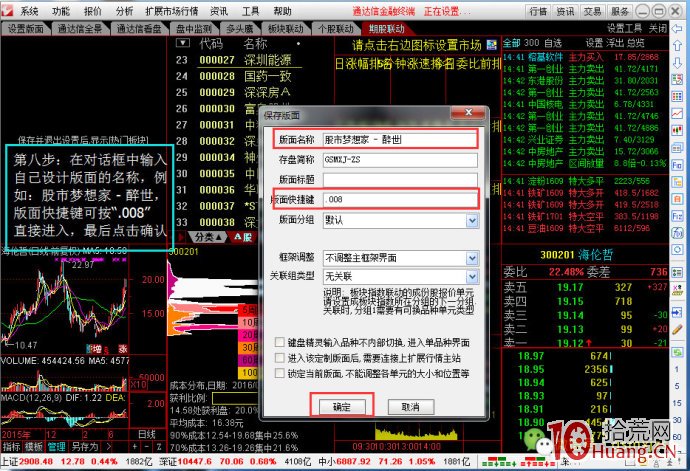The image size is (690, 471).
Task: Click the orange '自' icon in sidebar
Action: [677, 199]
